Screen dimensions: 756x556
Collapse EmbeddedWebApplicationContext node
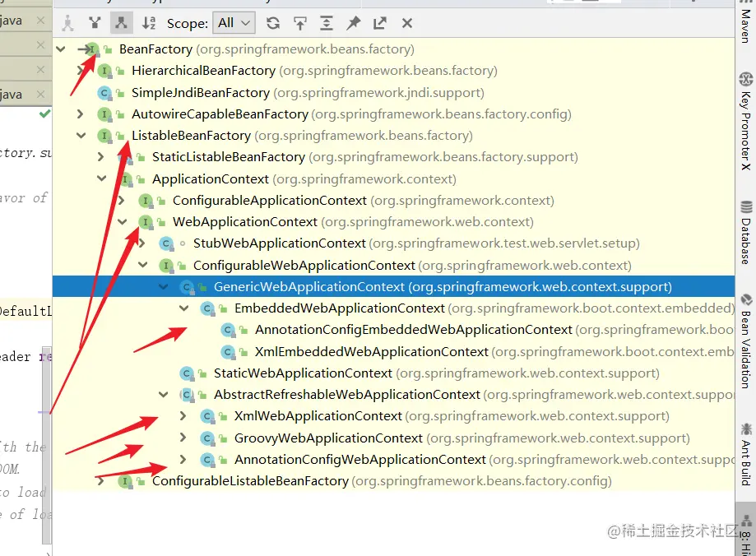183,308
